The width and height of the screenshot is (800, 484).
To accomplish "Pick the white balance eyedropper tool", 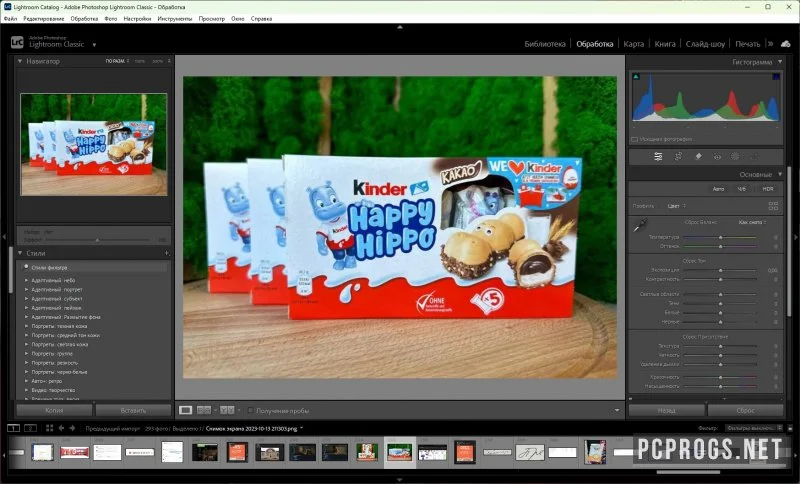I will [640, 225].
